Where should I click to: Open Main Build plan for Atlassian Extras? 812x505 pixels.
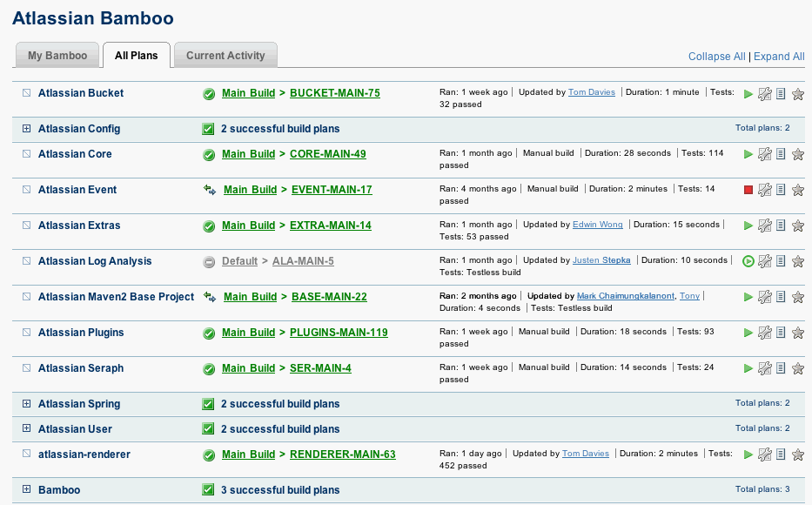pyautogui.click(x=249, y=226)
